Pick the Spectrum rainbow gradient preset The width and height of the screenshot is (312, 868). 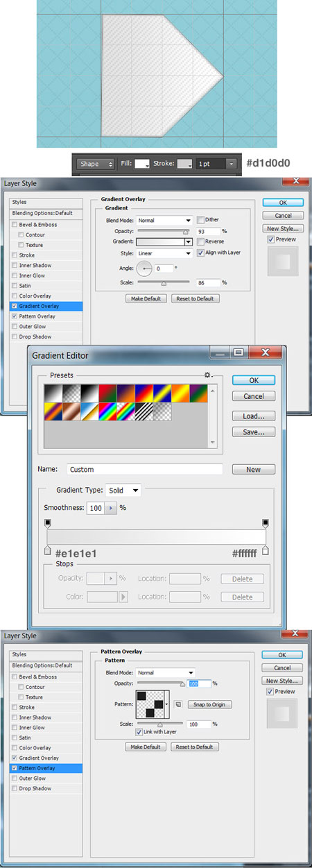point(107,411)
